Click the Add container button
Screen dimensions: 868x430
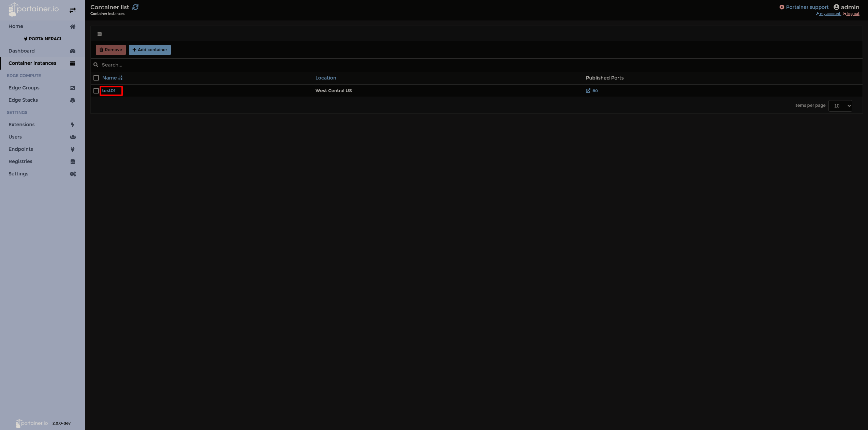click(x=150, y=49)
